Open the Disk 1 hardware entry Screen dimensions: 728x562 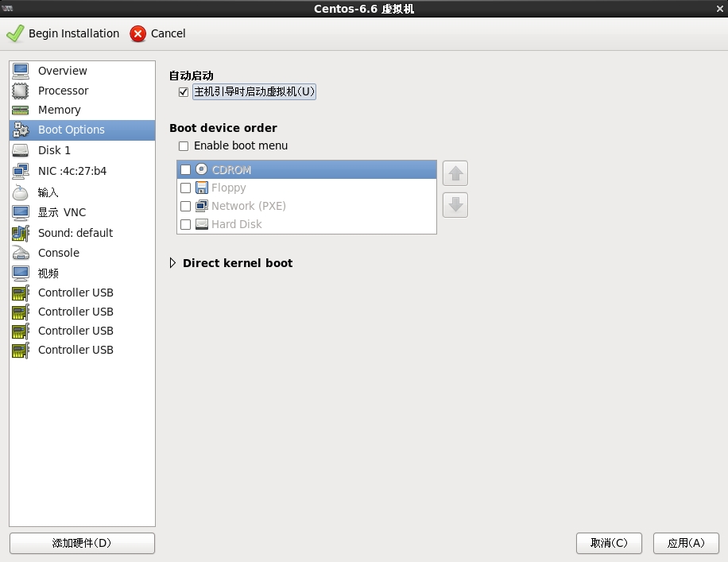(x=54, y=150)
